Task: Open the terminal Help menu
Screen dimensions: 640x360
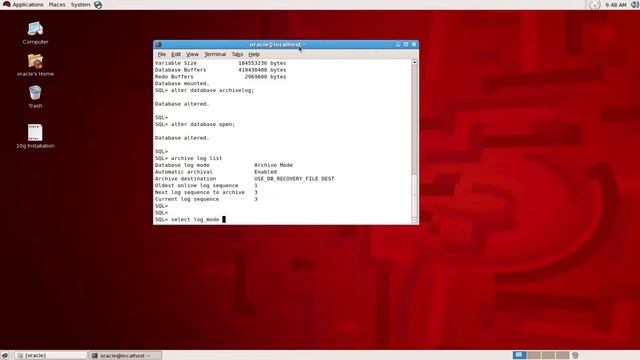Action: click(254, 54)
